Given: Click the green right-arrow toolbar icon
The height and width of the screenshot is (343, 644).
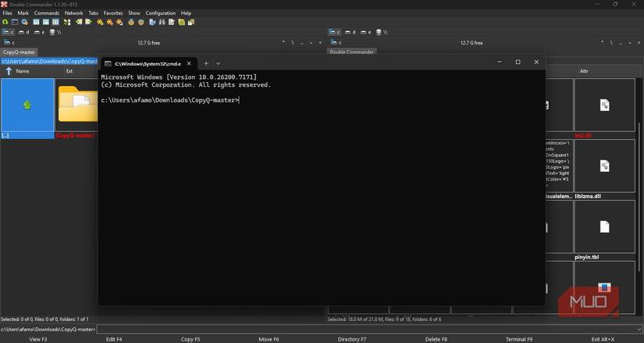Looking at the screenshot, I should point(88,22).
